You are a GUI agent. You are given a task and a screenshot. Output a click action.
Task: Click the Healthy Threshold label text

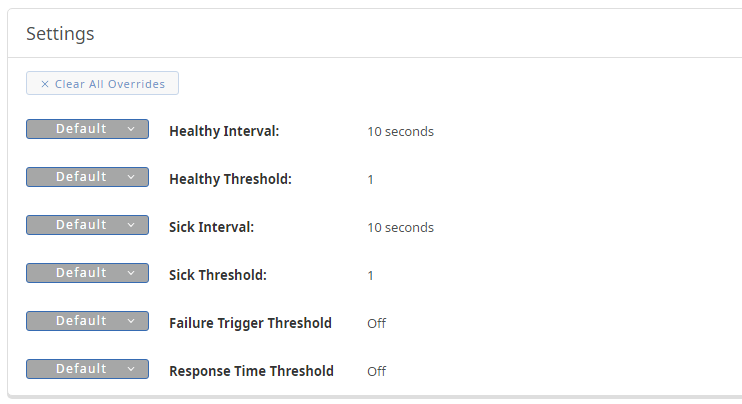coord(230,179)
